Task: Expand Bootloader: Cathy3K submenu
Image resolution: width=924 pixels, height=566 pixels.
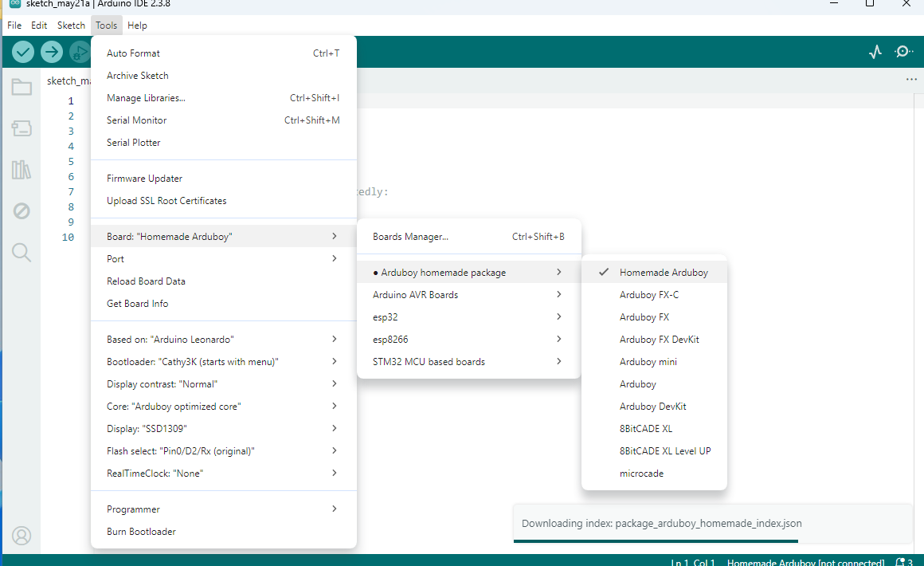Action: [224, 362]
